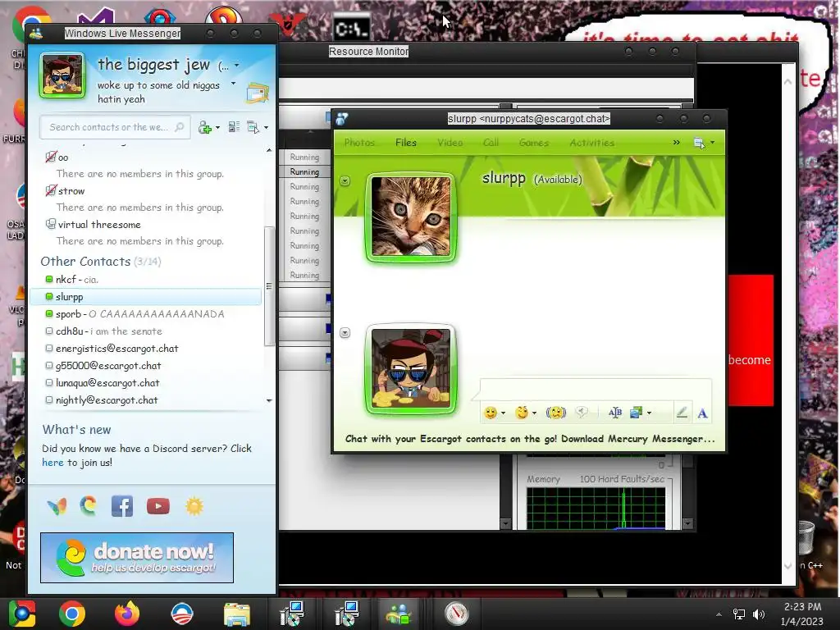Viewport: 840px width, 630px height.
Task: Open the YouTube icon in Messenger
Action: [x=158, y=506]
